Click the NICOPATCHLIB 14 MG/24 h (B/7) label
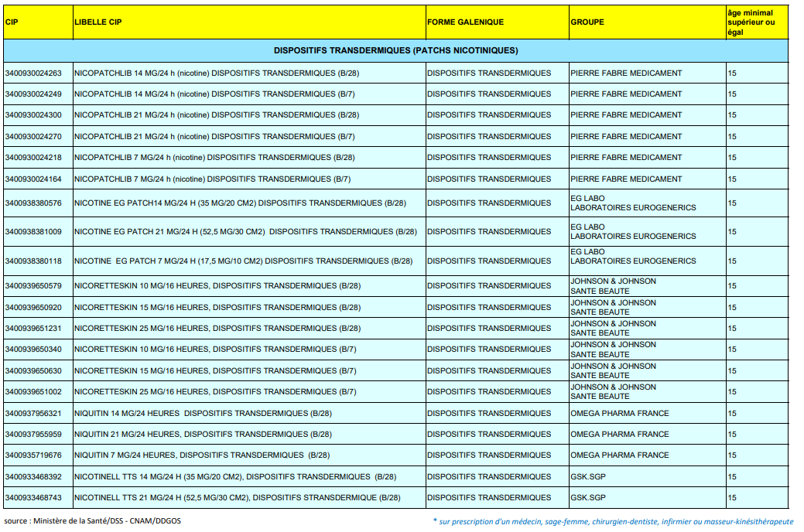The height and width of the screenshot is (532, 804). coord(214,94)
